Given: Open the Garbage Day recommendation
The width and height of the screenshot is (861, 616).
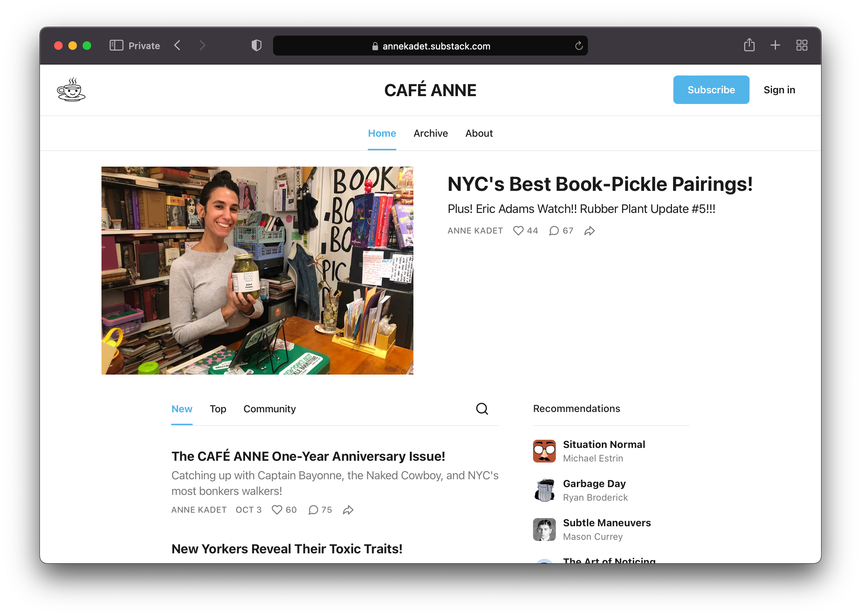Looking at the screenshot, I should click(594, 484).
